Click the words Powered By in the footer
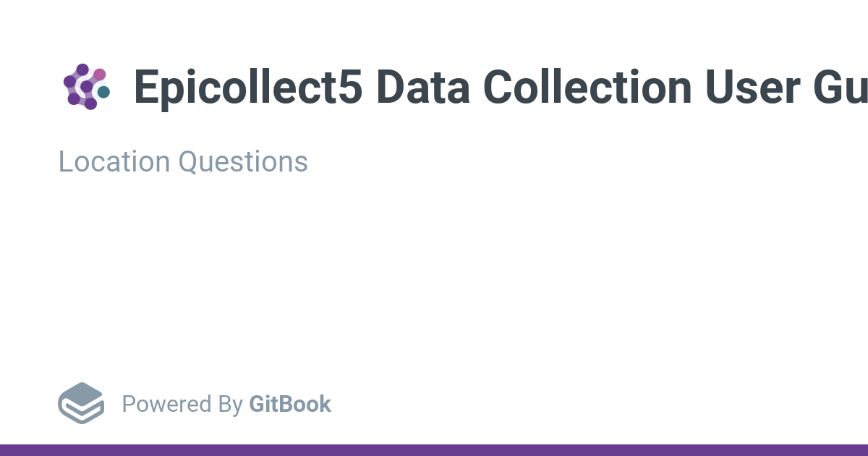Viewport: 868px width, 456px height. tap(182, 404)
